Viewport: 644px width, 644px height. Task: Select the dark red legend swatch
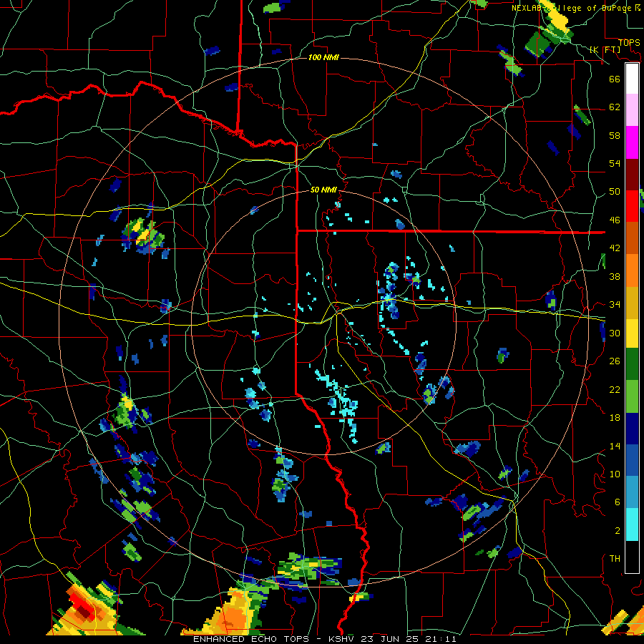[632, 175]
